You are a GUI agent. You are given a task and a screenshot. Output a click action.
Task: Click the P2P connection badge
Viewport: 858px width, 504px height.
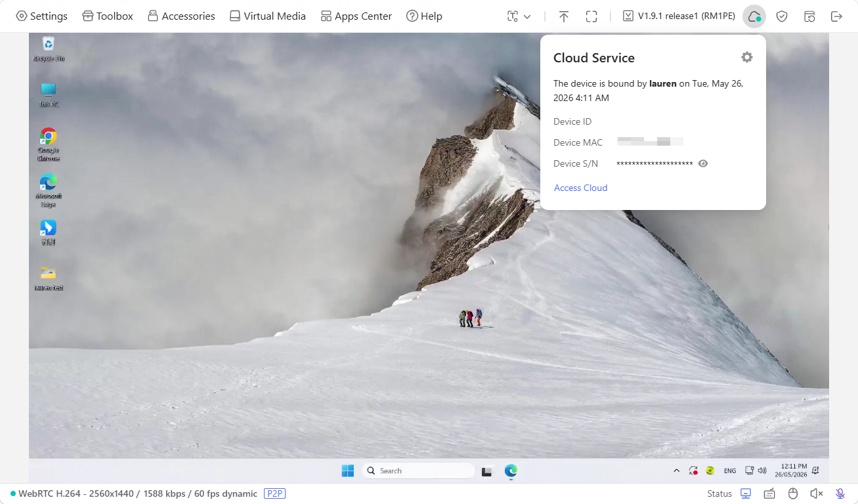(274, 493)
